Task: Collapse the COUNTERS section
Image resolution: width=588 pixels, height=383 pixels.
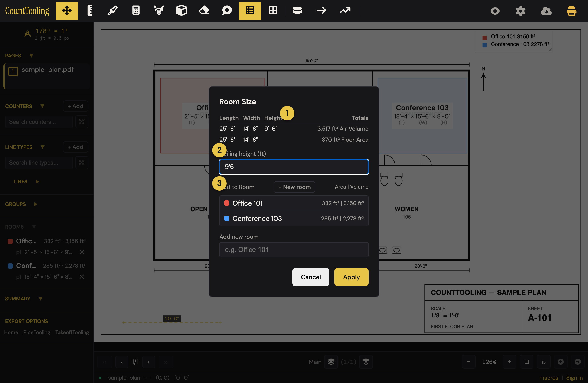Action: (42, 106)
